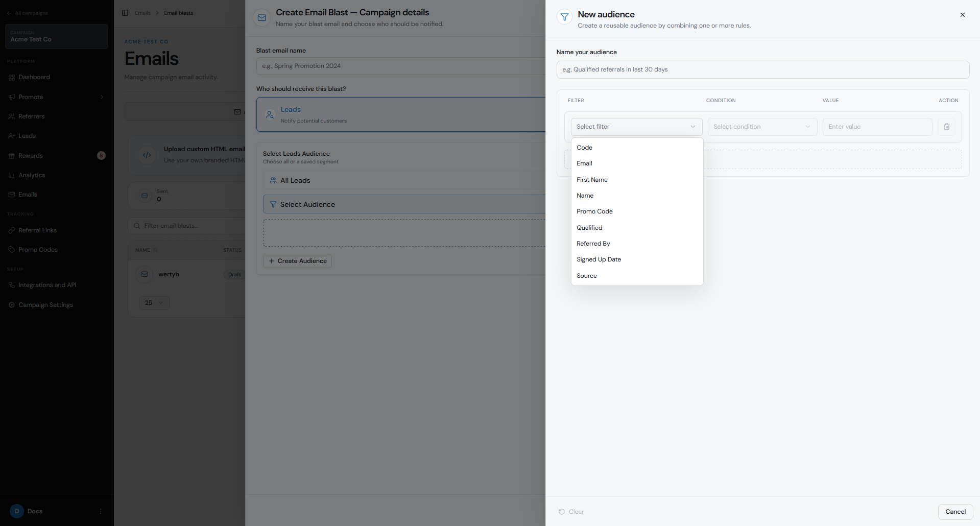Click the Cancel button

tap(955, 512)
